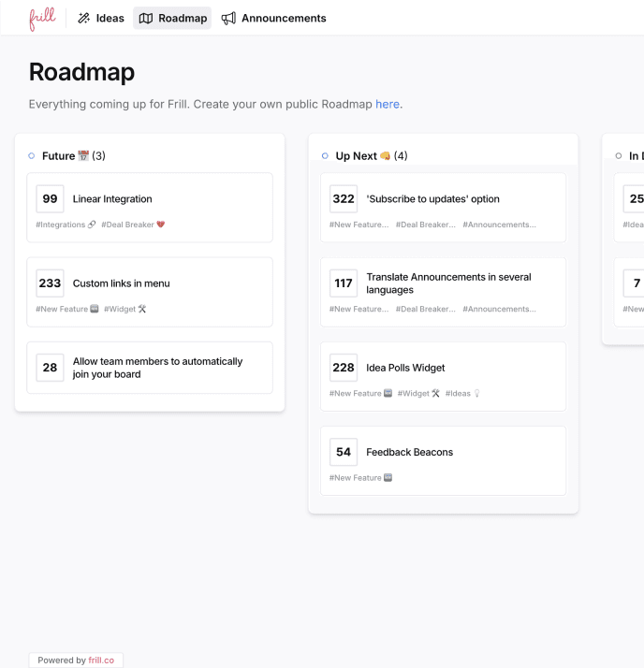Follow the 'here' link in the description
The image size is (644, 668).
[387, 104]
